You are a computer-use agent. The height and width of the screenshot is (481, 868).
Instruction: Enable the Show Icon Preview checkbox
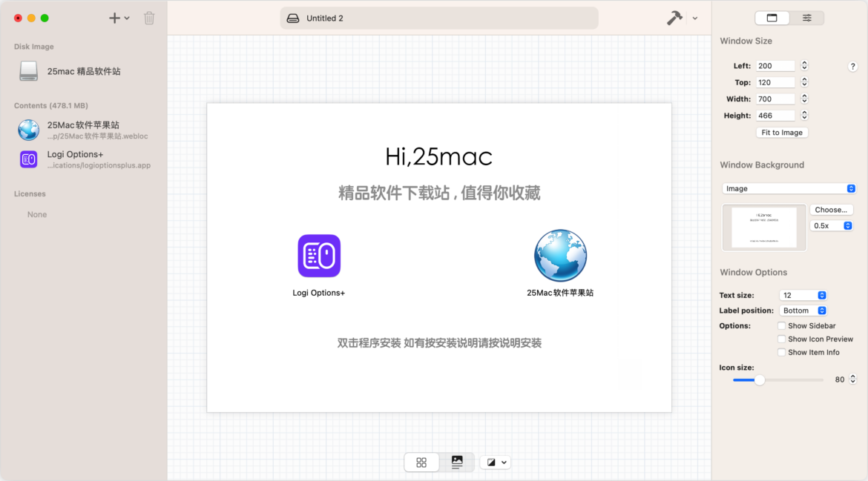pyautogui.click(x=781, y=339)
